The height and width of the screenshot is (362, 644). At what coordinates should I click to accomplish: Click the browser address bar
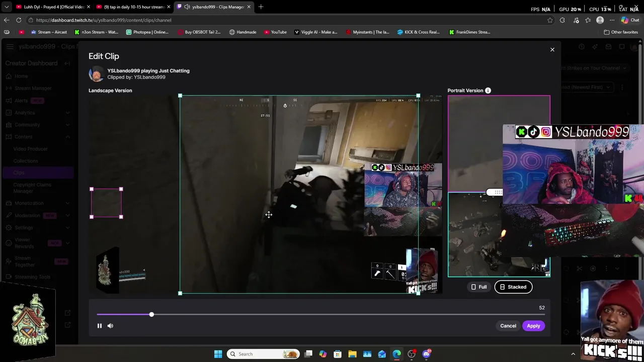(x=287, y=20)
